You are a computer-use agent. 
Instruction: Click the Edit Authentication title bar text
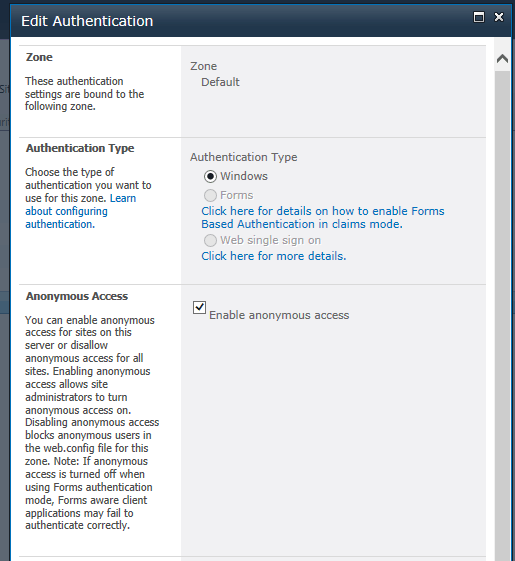tap(87, 21)
